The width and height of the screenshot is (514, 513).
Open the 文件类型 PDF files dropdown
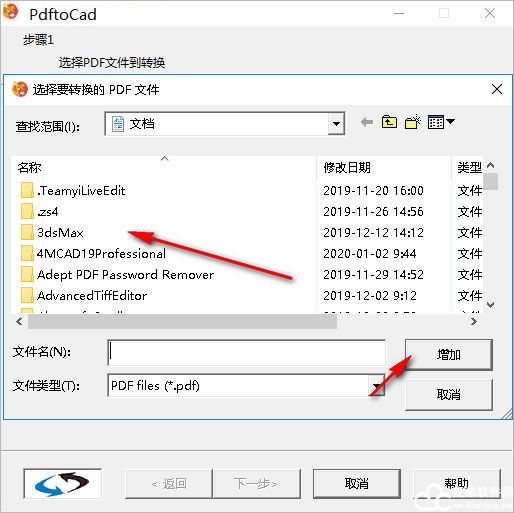pos(377,386)
